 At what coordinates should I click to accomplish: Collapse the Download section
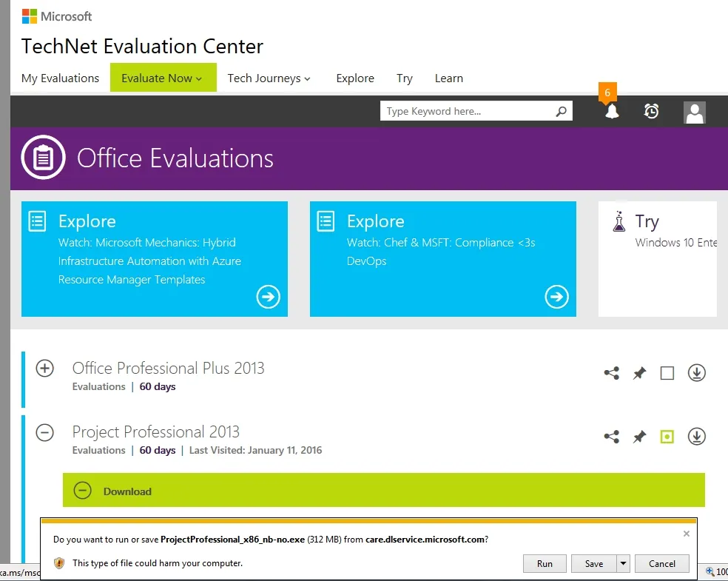point(83,491)
